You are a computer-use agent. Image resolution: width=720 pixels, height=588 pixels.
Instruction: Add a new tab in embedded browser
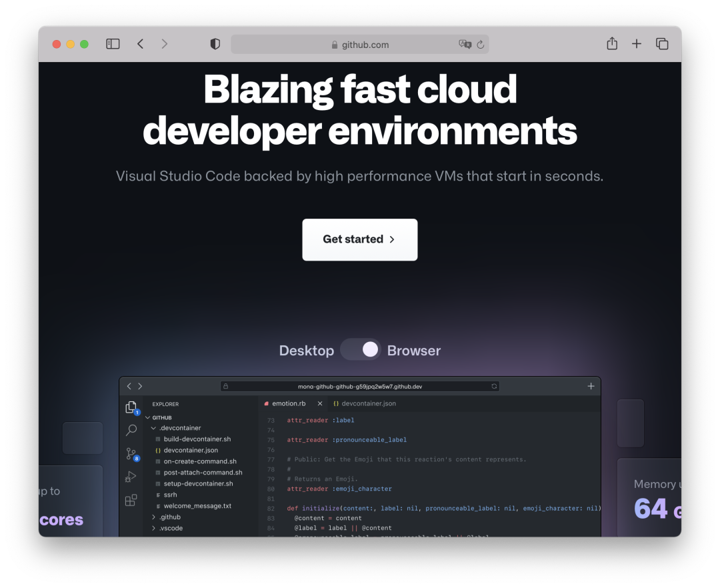[x=591, y=387]
